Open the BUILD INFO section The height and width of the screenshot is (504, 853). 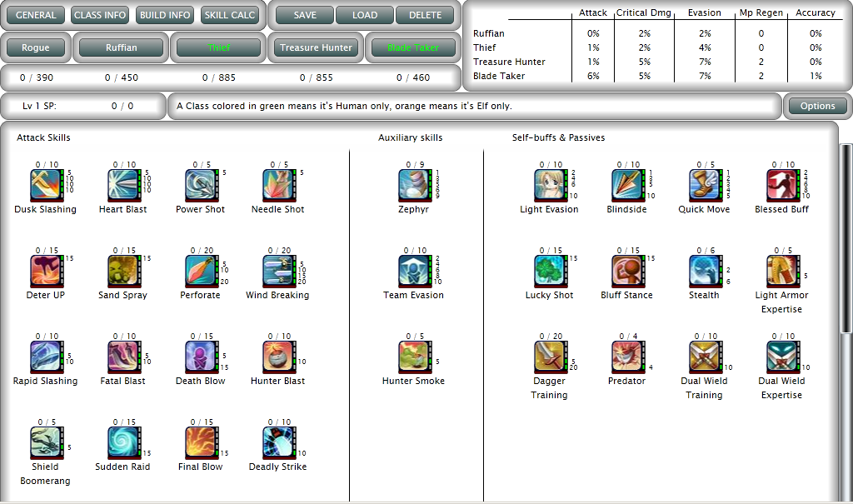pyautogui.click(x=164, y=14)
